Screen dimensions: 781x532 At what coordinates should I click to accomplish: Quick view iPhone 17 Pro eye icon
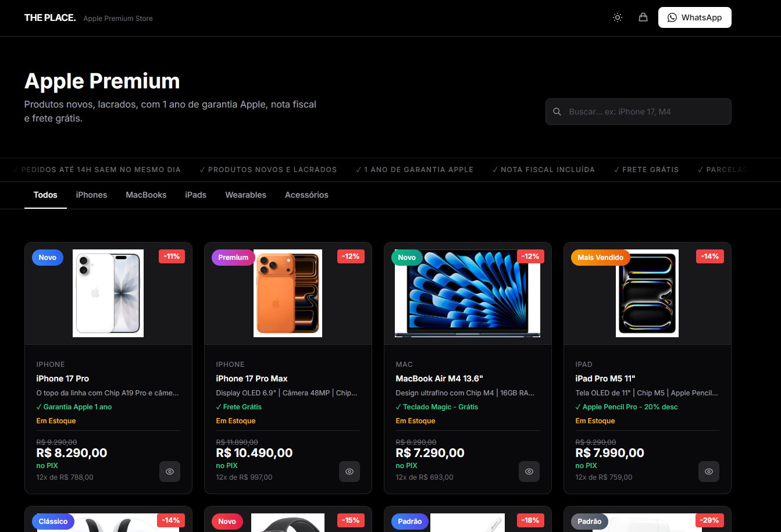170,472
